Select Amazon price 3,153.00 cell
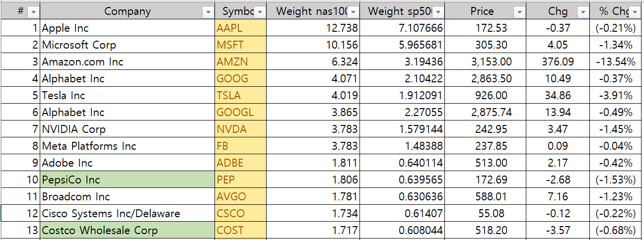Image resolution: width=644 pixels, height=240 pixels. point(486,62)
